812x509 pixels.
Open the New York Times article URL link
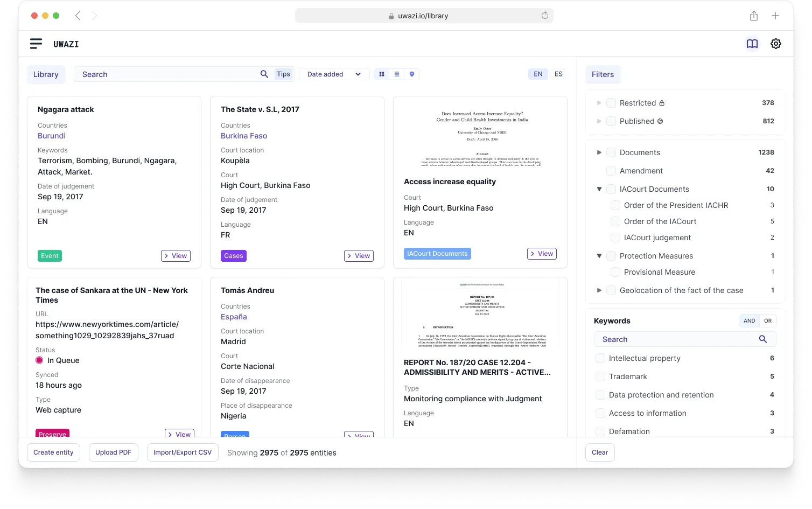[x=107, y=330]
